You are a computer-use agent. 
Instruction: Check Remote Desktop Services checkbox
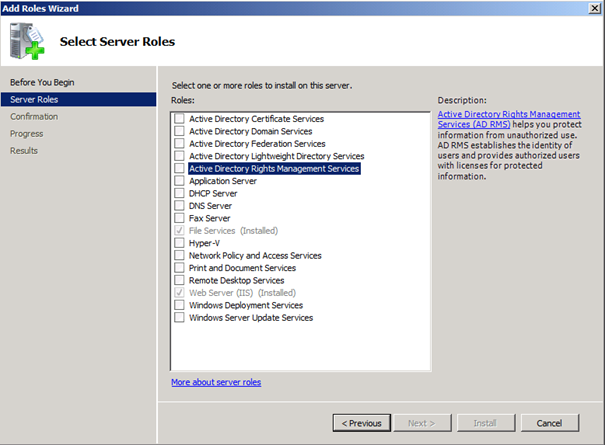pos(179,280)
